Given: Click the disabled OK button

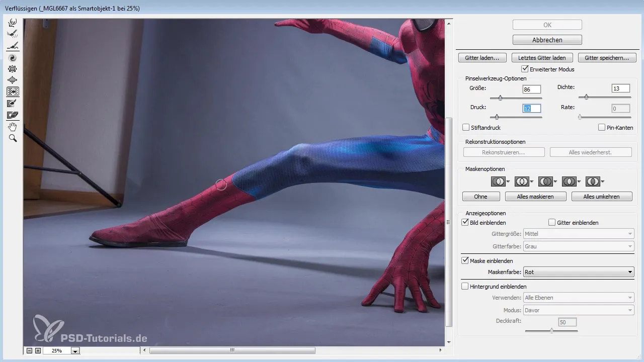Looking at the screenshot, I should [x=547, y=25].
